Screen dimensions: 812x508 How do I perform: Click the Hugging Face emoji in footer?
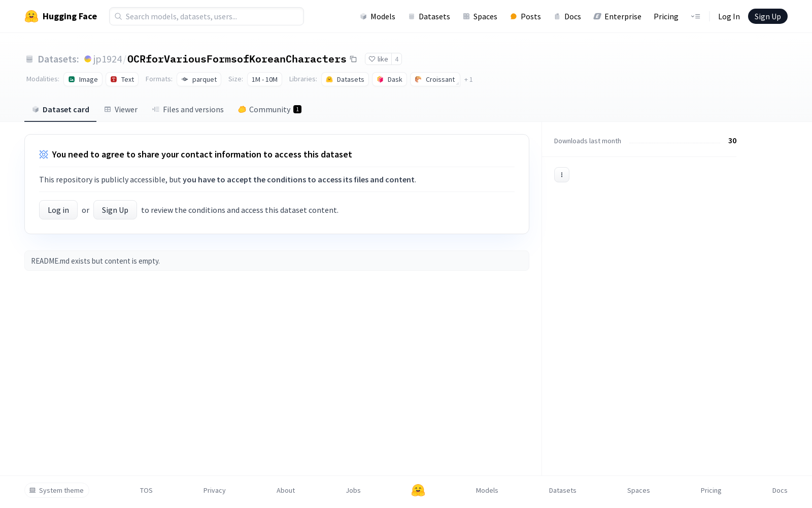418,490
